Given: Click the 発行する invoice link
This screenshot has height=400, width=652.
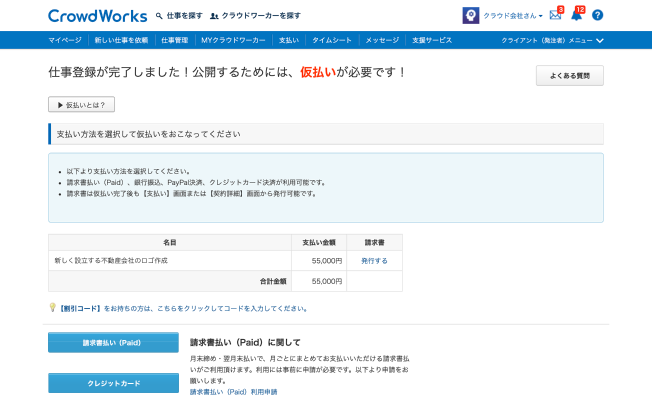Looking at the screenshot, I should (x=374, y=260).
